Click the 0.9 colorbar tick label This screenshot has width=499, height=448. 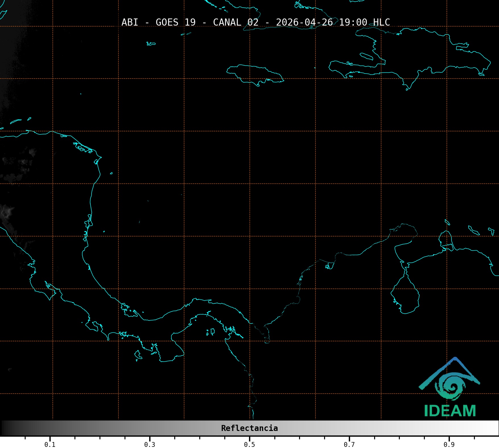click(x=449, y=445)
